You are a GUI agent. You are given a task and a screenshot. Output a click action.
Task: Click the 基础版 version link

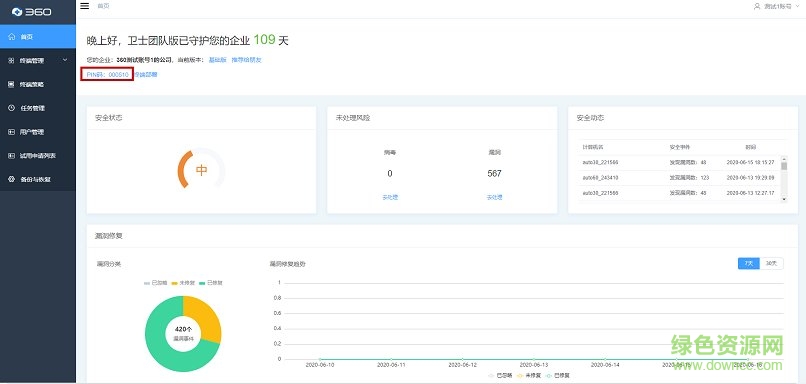(217, 60)
